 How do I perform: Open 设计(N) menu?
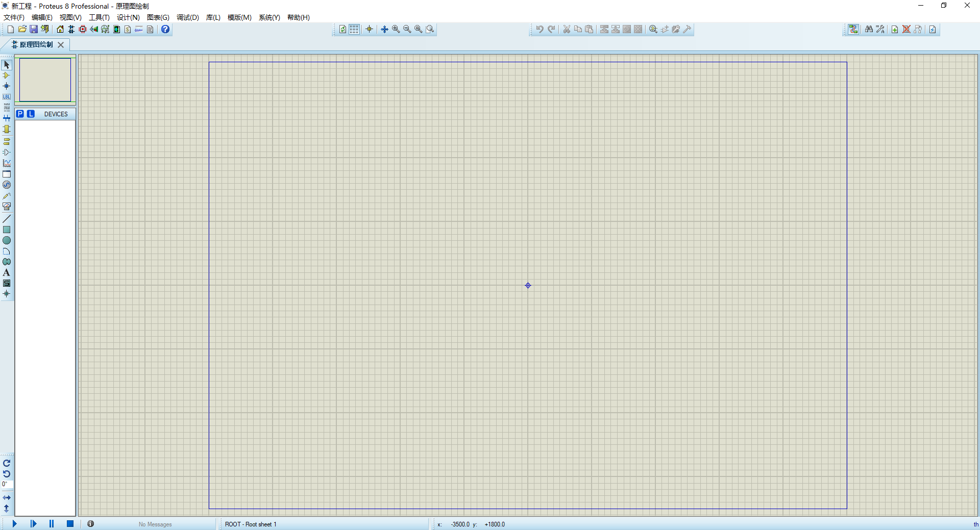(x=128, y=17)
